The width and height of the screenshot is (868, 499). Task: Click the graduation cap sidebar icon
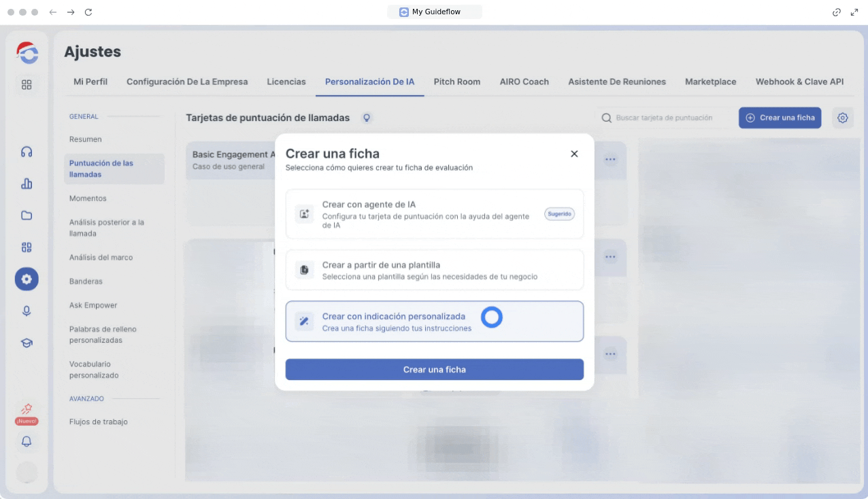pos(27,343)
